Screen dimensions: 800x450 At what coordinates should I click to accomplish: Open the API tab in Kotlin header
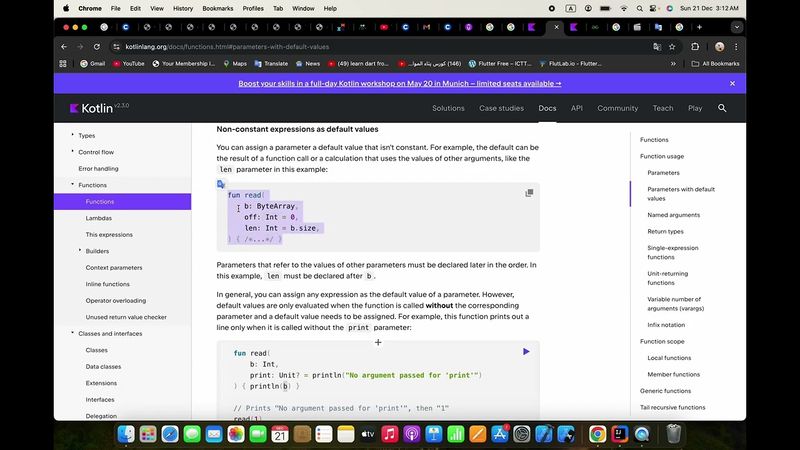click(x=577, y=108)
